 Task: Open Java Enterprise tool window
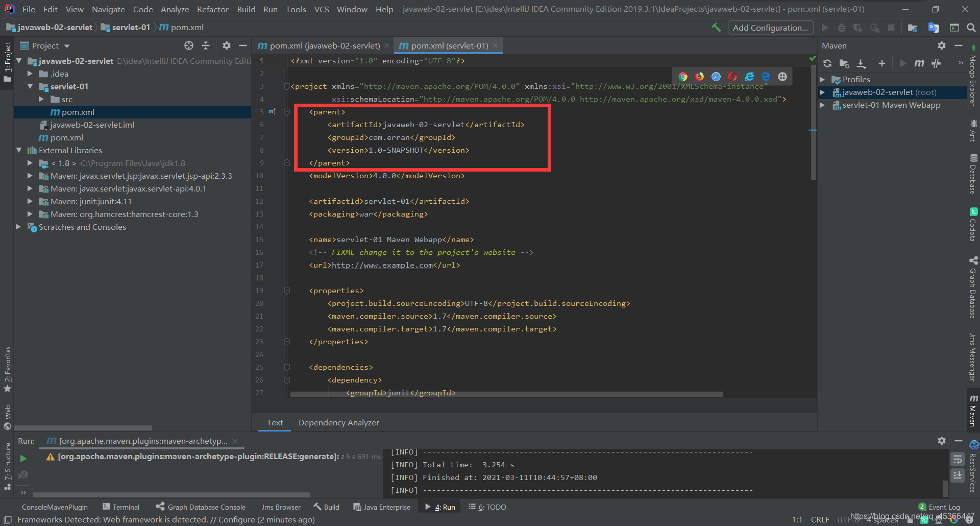(x=382, y=507)
